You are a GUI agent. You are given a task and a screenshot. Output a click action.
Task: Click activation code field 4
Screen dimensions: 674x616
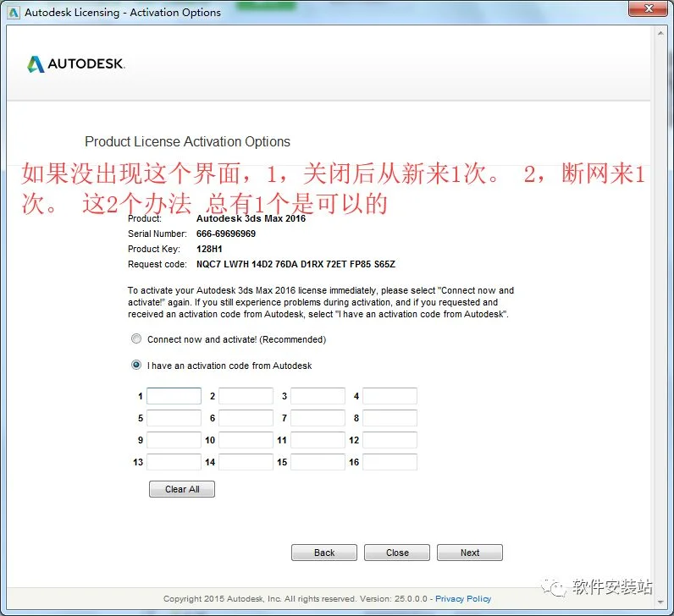pos(389,396)
